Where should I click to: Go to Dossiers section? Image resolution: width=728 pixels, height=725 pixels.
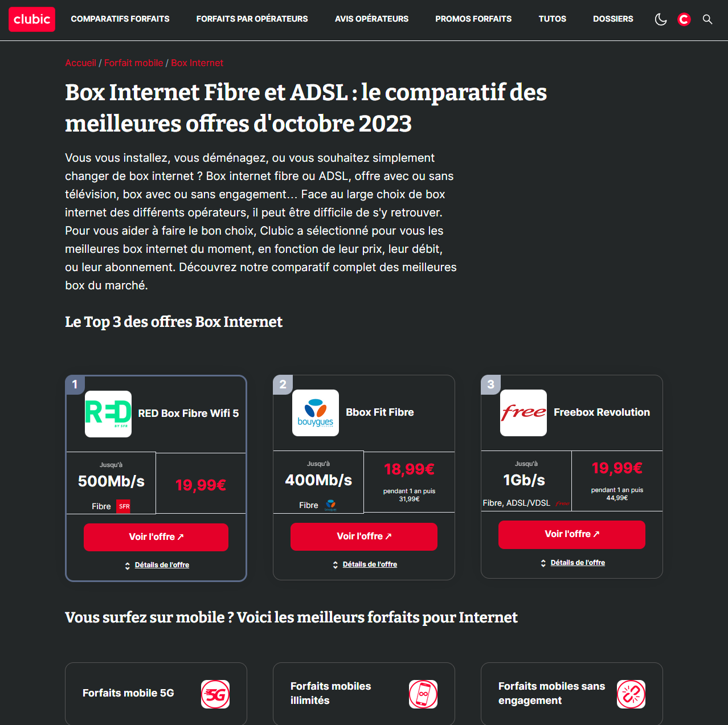coord(613,19)
